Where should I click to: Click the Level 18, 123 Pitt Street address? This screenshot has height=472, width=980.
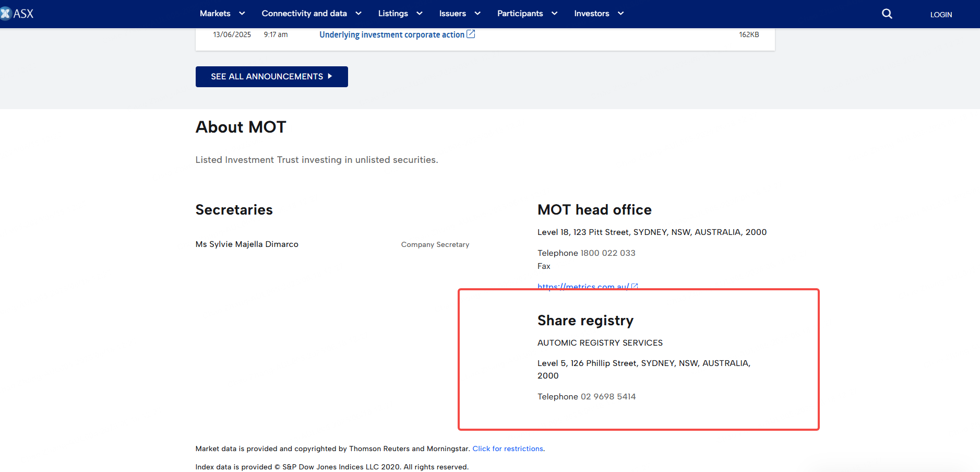(x=652, y=232)
